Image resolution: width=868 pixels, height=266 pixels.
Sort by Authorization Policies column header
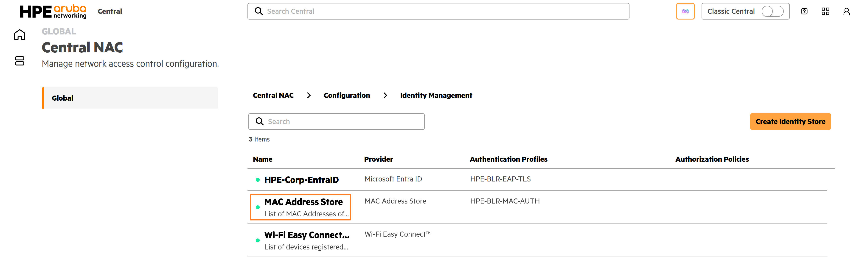(712, 159)
